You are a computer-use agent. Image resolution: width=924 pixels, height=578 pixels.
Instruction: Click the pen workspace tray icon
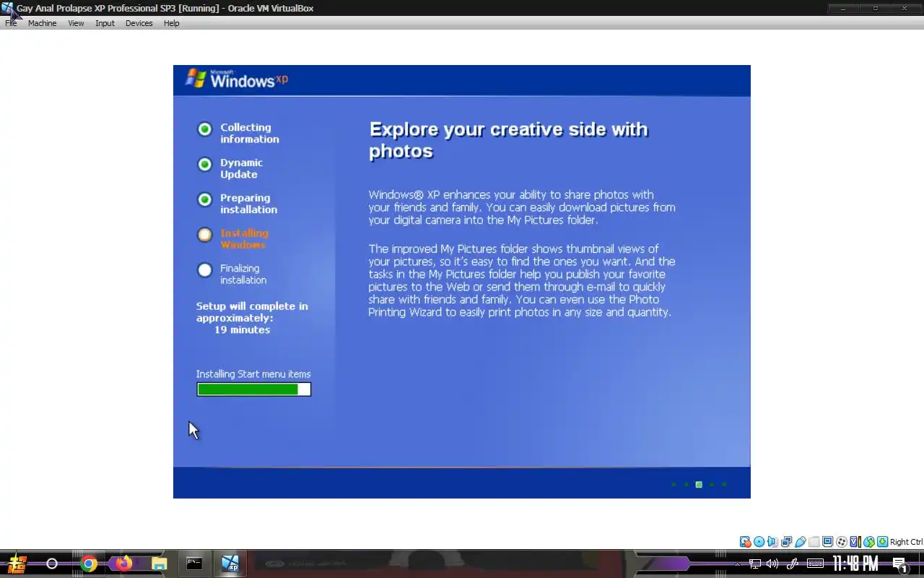792,564
